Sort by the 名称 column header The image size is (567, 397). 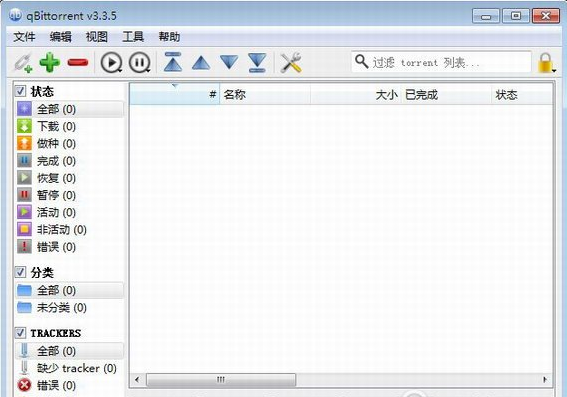(265, 94)
